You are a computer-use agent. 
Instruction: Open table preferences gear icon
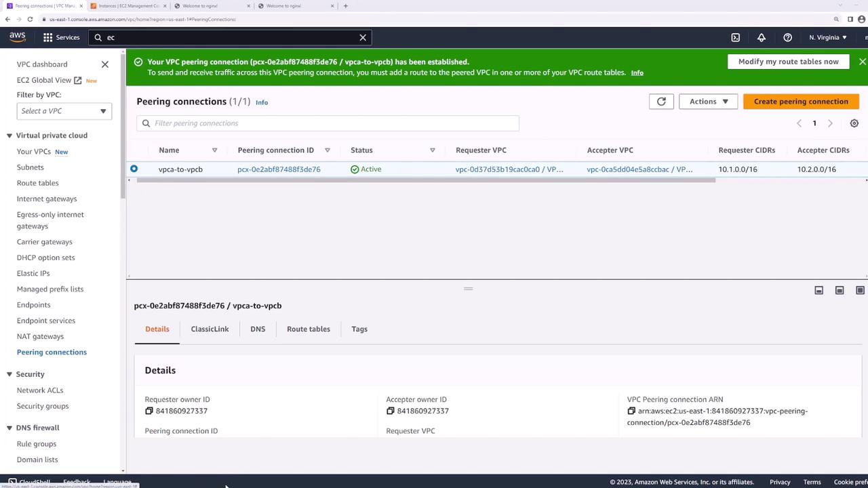[854, 123]
